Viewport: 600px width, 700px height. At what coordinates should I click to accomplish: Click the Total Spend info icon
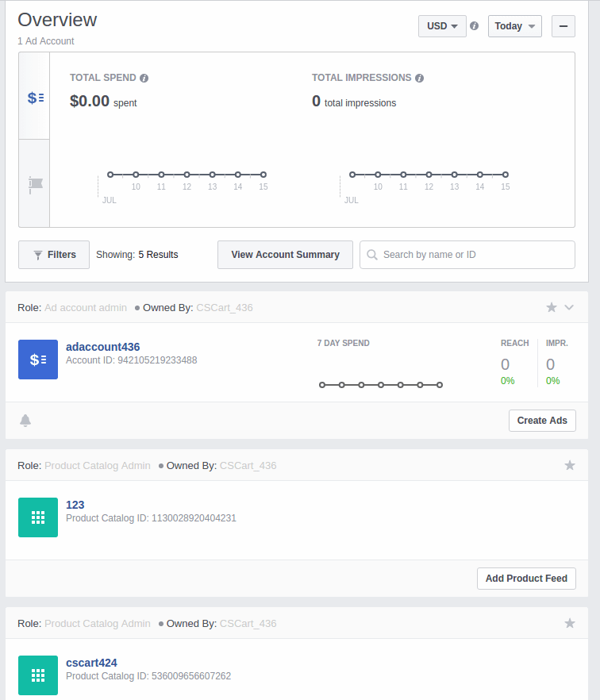tap(144, 78)
